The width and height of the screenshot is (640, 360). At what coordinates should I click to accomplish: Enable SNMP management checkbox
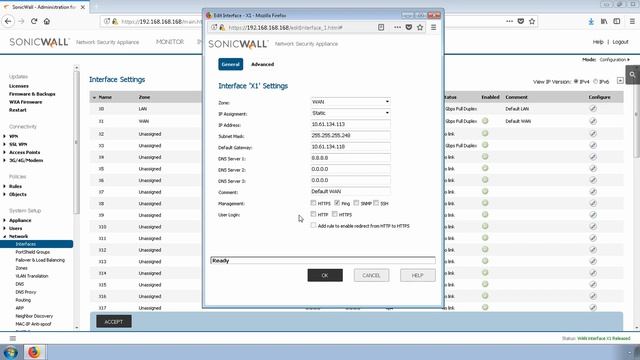(x=356, y=202)
